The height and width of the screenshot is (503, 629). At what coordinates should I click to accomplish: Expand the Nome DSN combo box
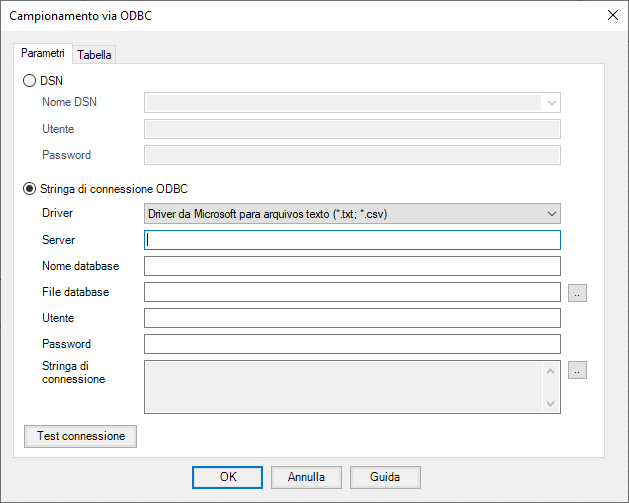352,102
